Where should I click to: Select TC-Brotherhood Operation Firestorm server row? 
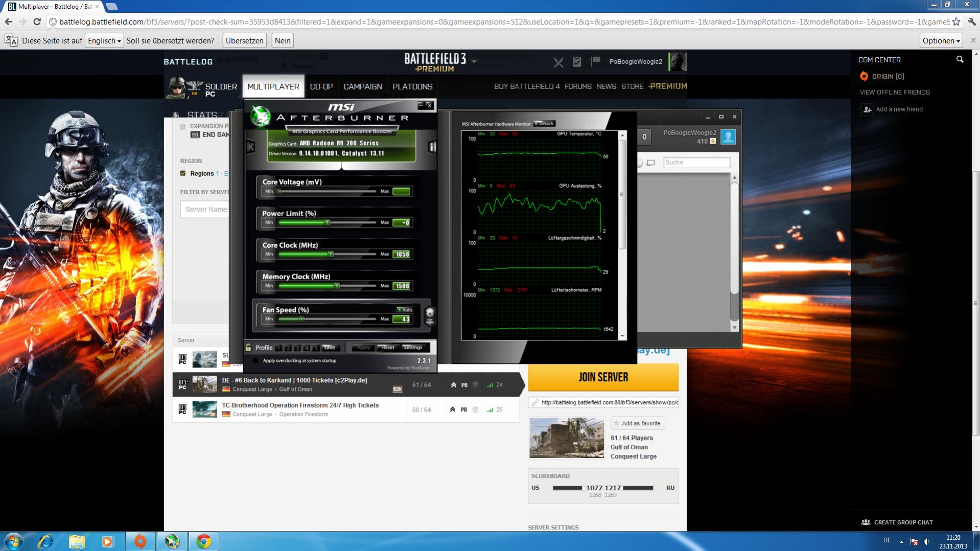[x=346, y=410]
